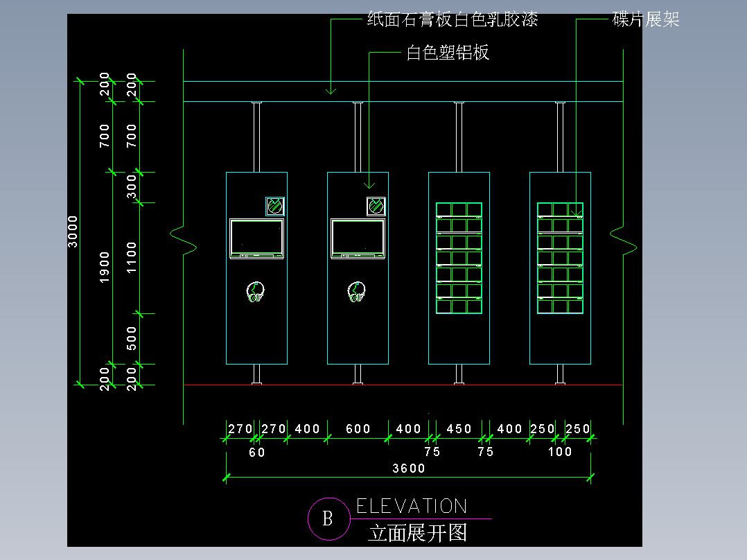Image resolution: width=747 pixels, height=560 pixels.
Task: Click the 3000 overall height dimension
Action: (x=72, y=231)
